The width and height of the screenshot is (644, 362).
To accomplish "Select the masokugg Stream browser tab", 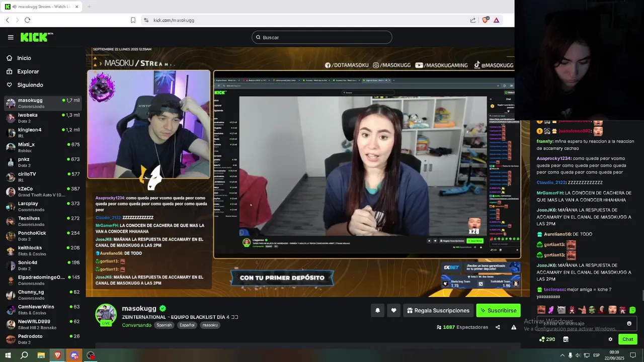I will [x=42, y=7].
